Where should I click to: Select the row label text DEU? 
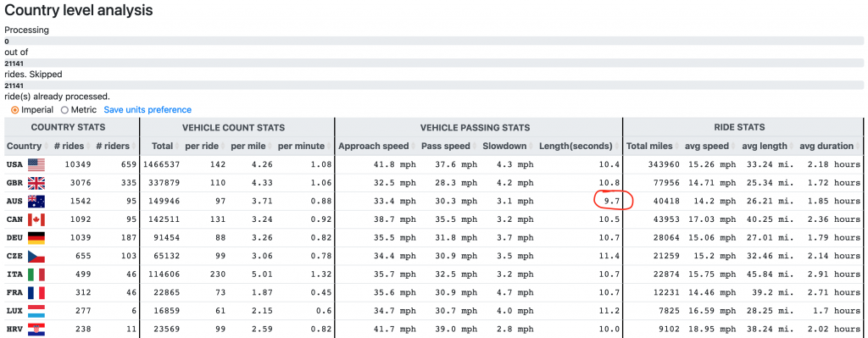tap(15, 238)
